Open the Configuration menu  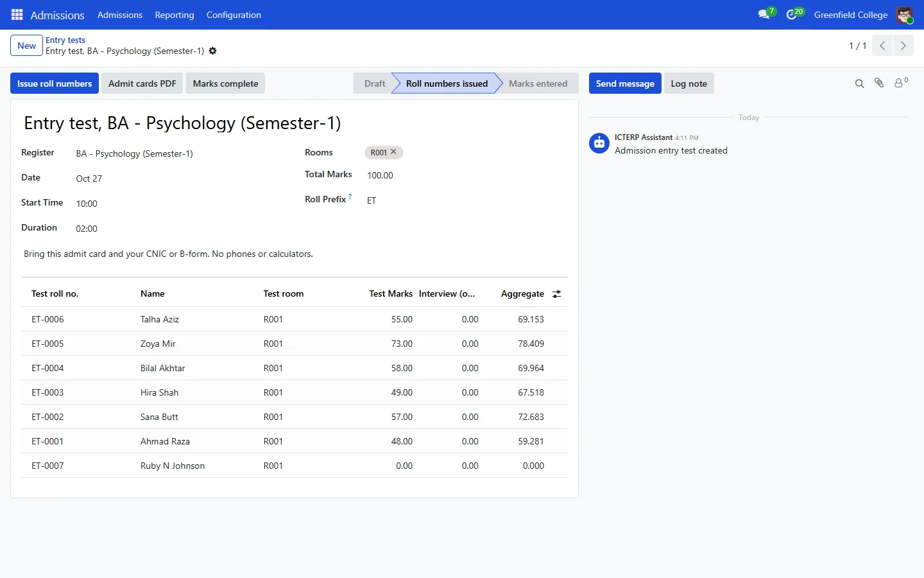234,15
